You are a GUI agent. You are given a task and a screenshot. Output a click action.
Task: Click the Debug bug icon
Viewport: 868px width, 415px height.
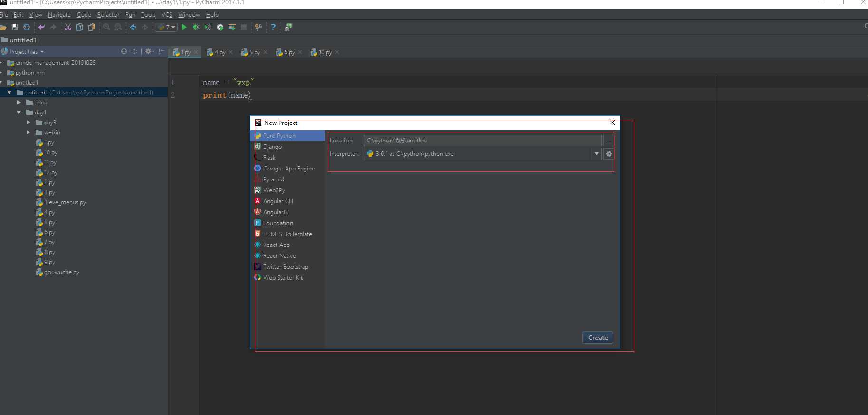[x=196, y=28]
